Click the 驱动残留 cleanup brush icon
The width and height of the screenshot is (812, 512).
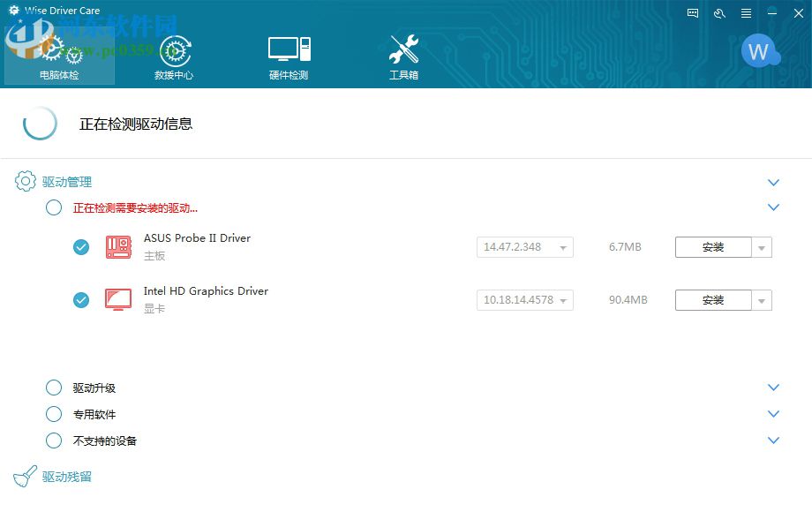24,474
